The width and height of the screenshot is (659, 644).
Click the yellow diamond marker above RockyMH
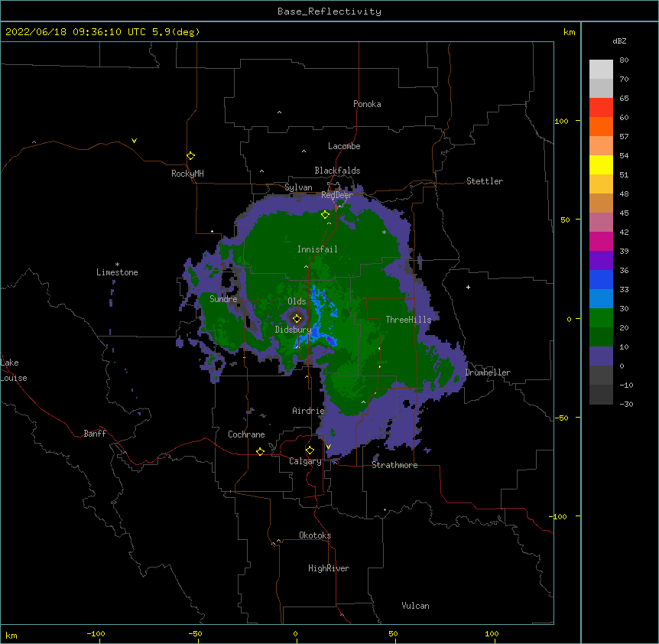click(190, 156)
